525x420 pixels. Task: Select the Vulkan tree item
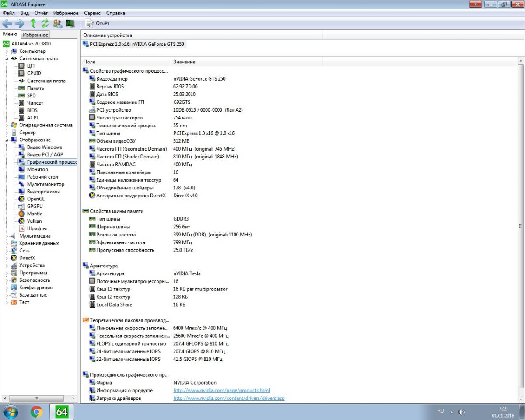pyautogui.click(x=34, y=221)
